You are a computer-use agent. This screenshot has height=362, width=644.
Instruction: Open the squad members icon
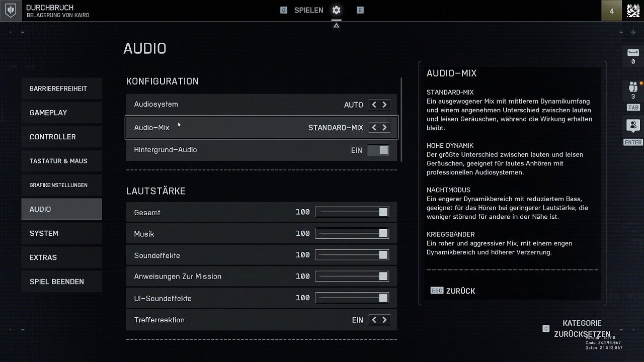click(x=633, y=87)
